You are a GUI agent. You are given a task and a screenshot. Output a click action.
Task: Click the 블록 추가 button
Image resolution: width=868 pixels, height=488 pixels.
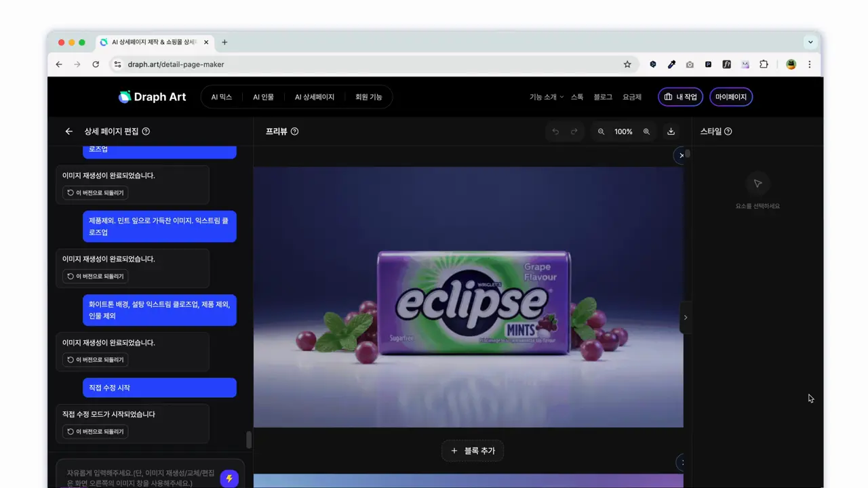point(473,451)
